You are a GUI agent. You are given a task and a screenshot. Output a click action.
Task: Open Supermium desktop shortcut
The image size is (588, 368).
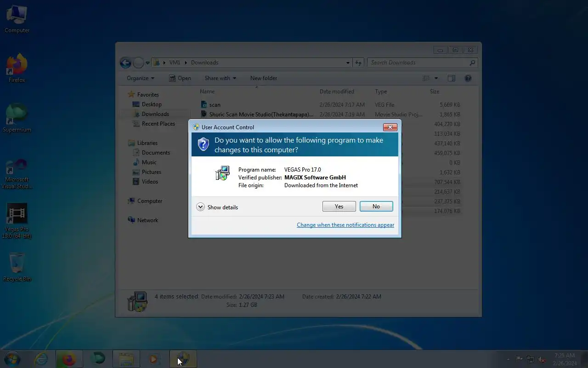point(17,118)
